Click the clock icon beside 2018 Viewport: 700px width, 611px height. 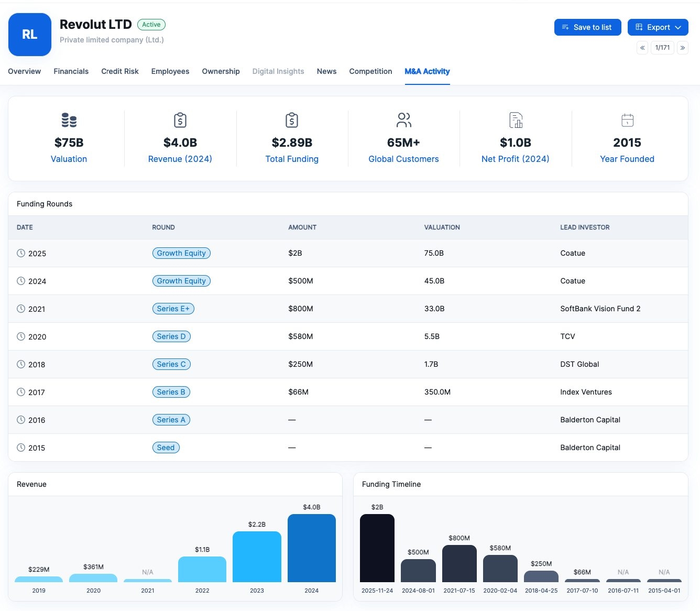pos(21,364)
